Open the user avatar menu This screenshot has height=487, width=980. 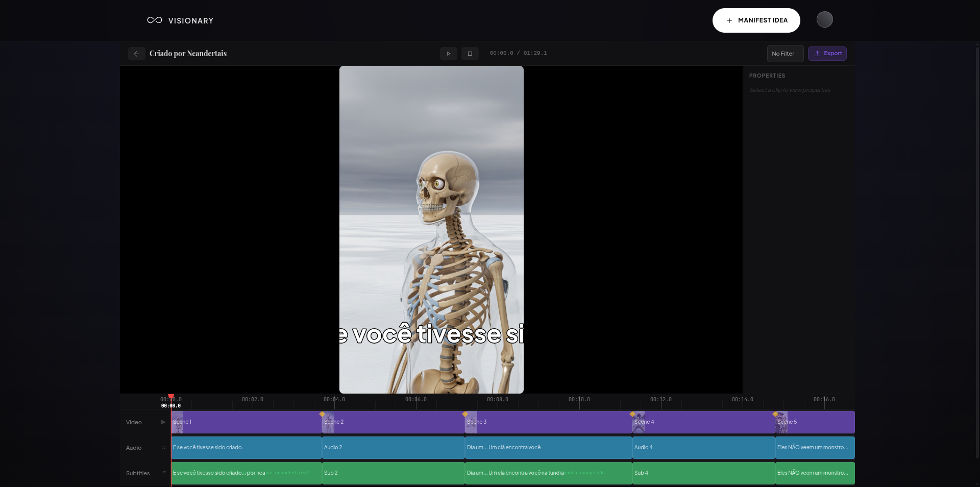[824, 20]
